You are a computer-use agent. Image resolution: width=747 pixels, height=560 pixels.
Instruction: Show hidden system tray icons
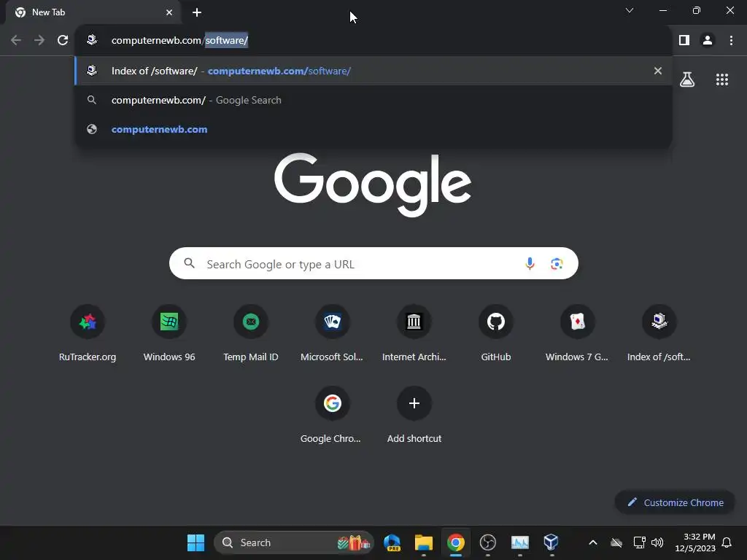[593, 542]
